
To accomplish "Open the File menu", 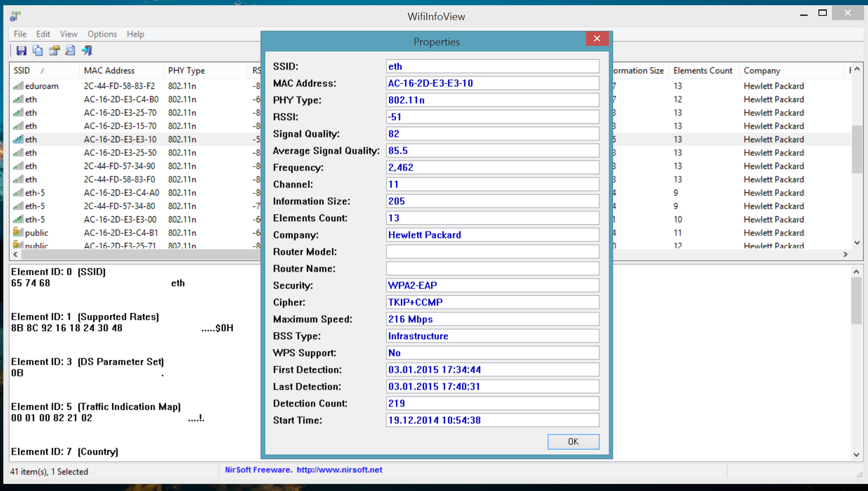I will click(x=20, y=34).
